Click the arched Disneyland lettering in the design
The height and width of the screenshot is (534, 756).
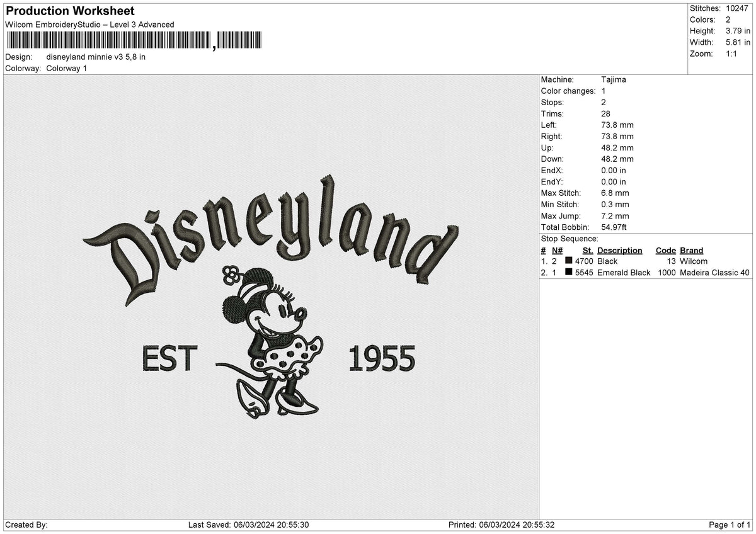[271, 239]
